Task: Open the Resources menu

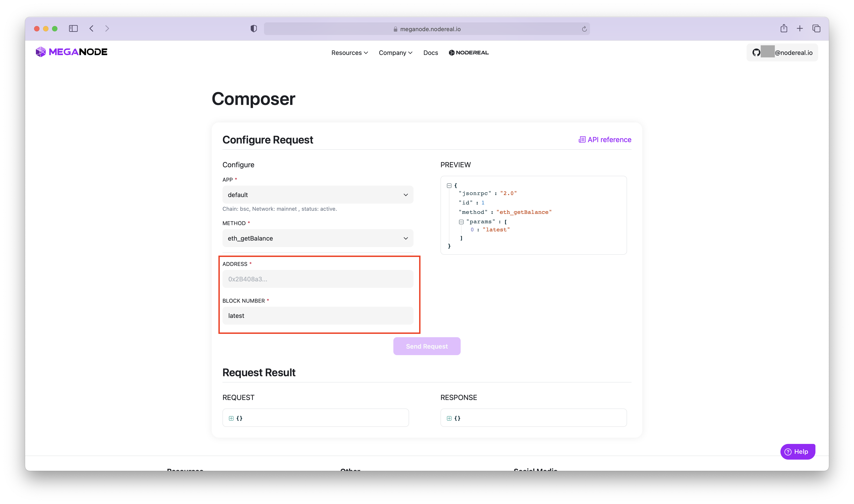Action: click(x=350, y=53)
